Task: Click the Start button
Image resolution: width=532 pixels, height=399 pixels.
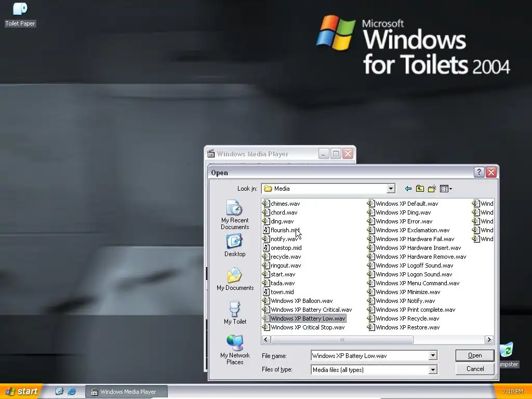Action: click(x=21, y=391)
